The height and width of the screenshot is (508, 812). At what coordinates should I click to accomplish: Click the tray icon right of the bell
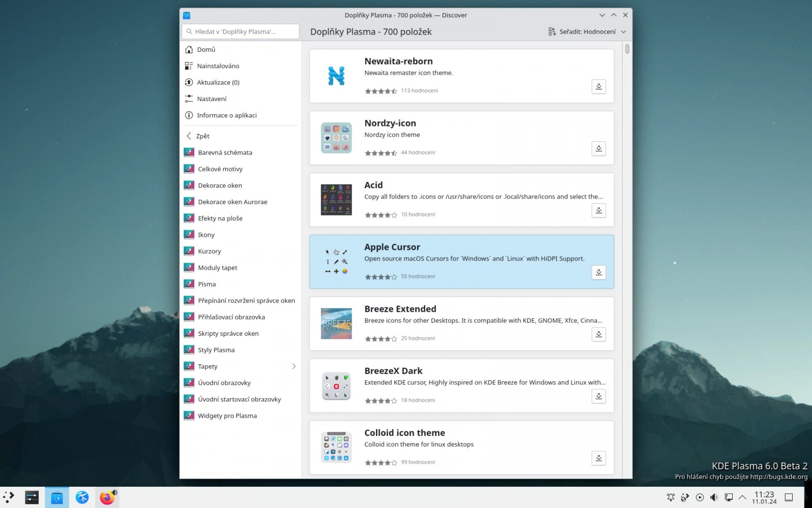(x=685, y=497)
